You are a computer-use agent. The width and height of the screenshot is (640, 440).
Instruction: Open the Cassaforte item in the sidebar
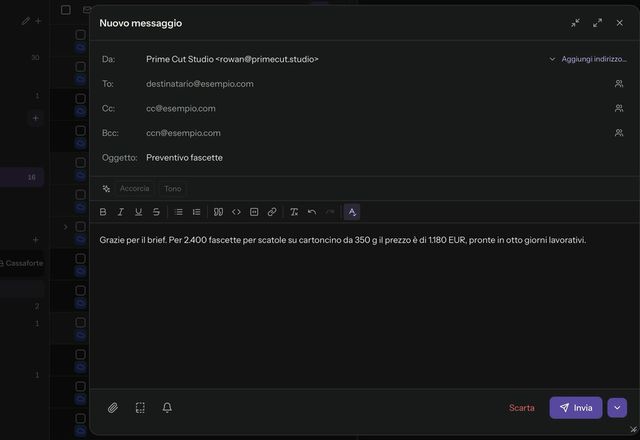pos(21,263)
